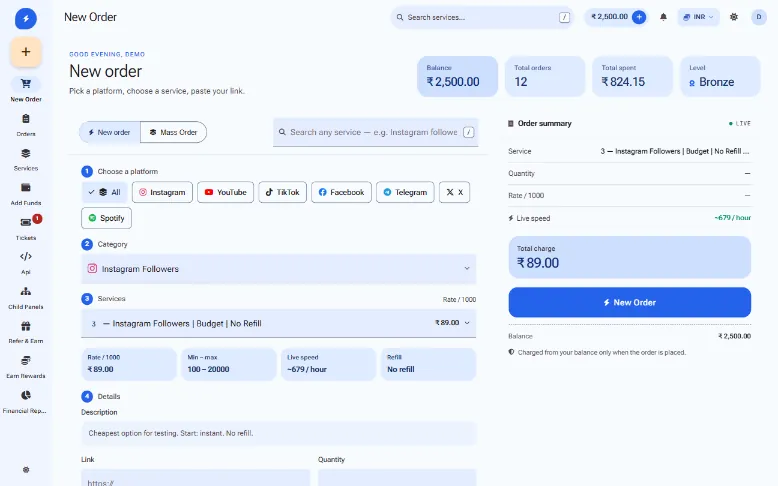Open New Order in sidebar

pyautogui.click(x=26, y=89)
